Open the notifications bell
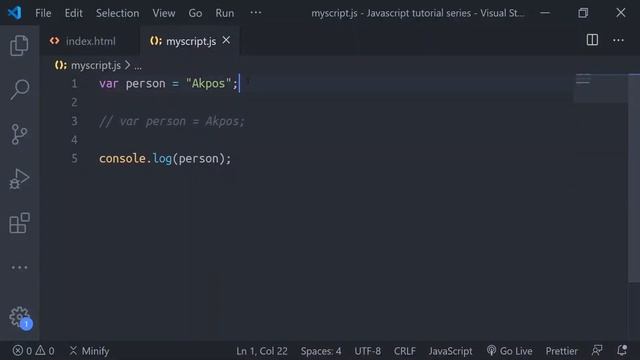This screenshot has height=360, width=640. click(622, 350)
